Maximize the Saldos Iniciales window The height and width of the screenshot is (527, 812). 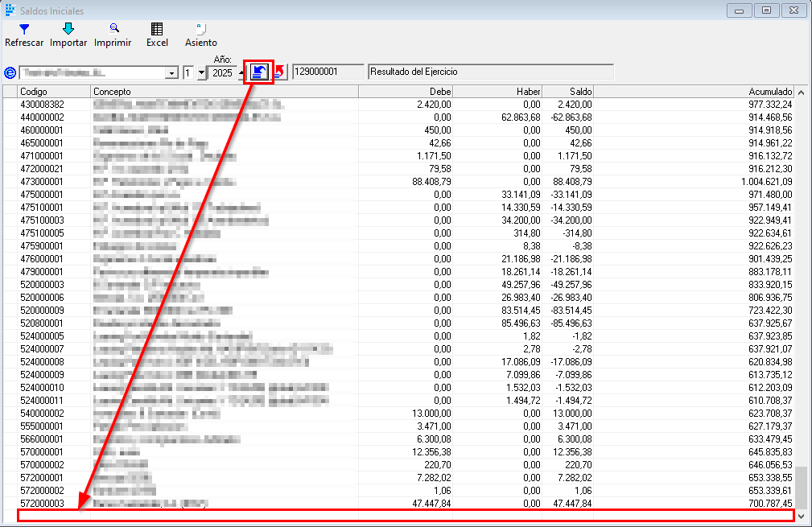[x=766, y=10]
